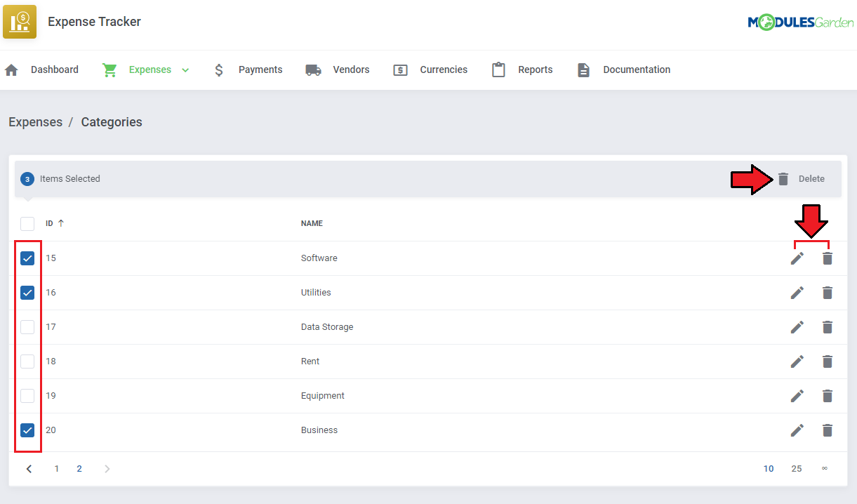The height and width of the screenshot is (504, 857).
Task: Click the Reports clipboard icon
Action: click(x=498, y=70)
